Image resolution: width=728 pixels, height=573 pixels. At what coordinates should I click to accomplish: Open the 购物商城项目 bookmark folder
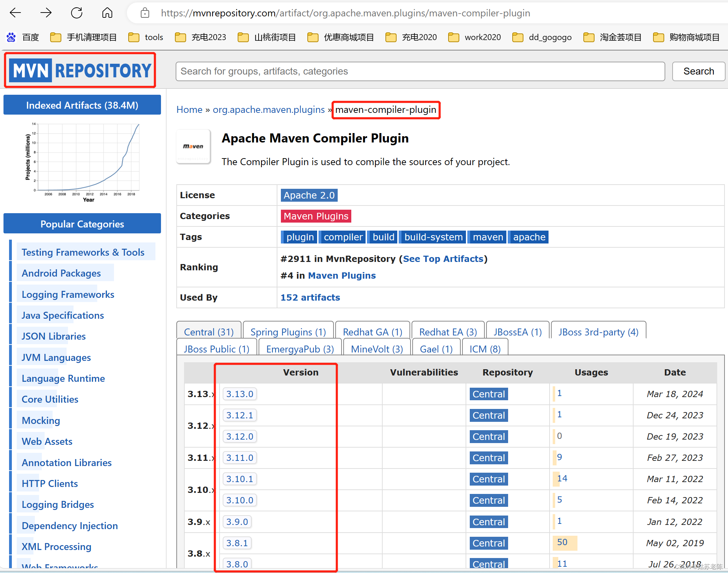point(686,37)
